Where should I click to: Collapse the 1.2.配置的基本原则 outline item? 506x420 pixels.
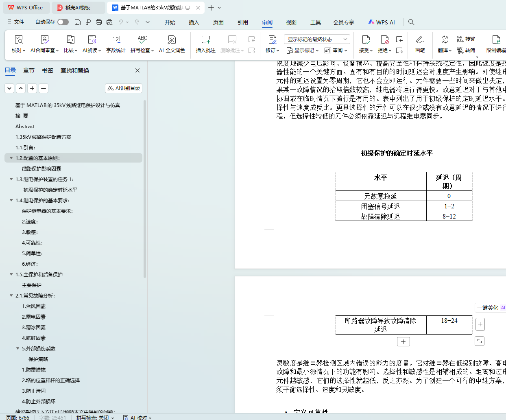[x=11, y=158]
